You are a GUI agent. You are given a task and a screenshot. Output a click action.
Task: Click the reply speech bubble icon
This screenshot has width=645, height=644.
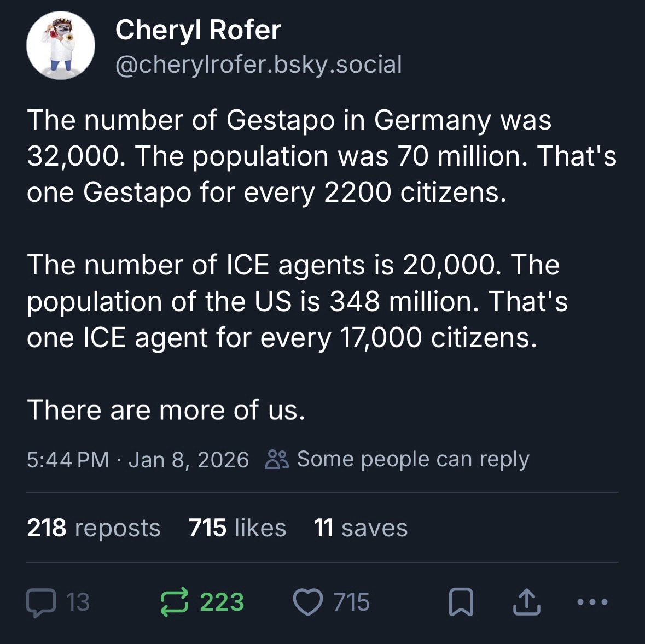click(x=41, y=602)
